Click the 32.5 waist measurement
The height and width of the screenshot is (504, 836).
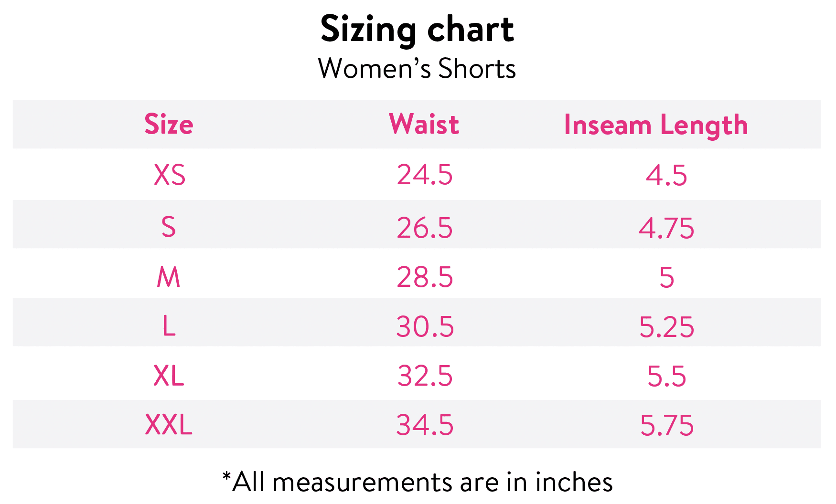(425, 376)
